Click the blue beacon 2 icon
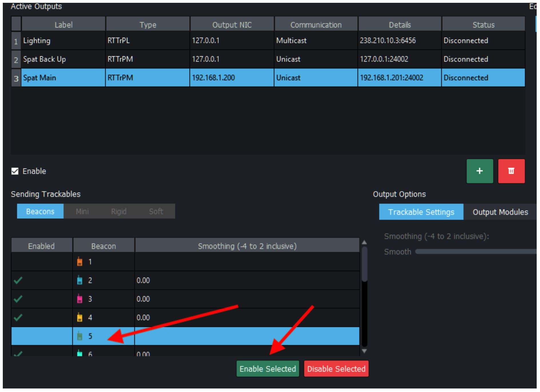Image resolution: width=540 pixels, height=392 pixels. coord(80,280)
